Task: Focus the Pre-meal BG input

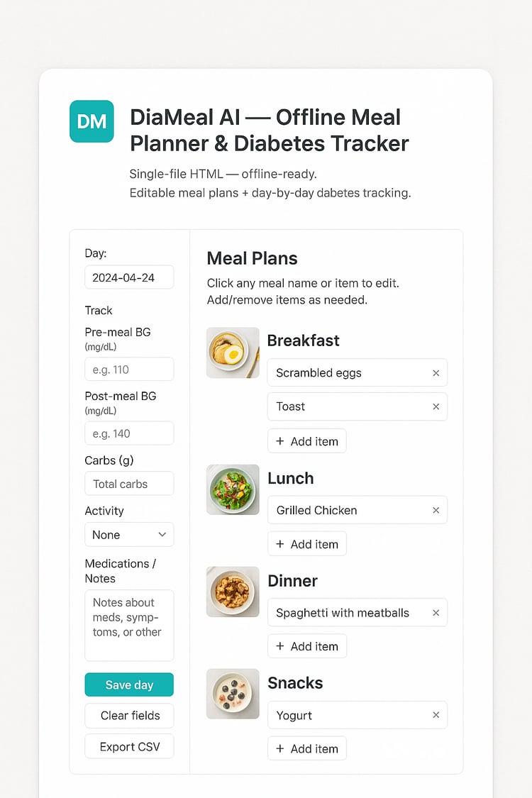Action: coord(128,370)
